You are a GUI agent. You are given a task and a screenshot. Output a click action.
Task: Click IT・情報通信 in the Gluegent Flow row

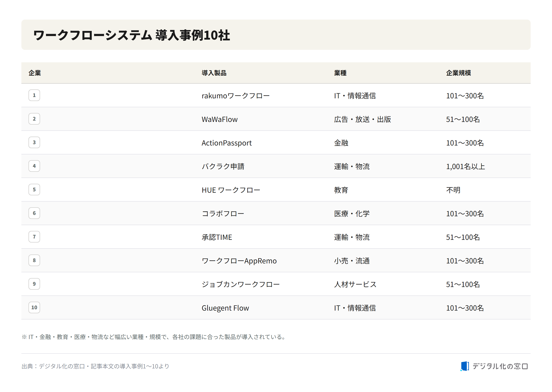tap(355, 308)
